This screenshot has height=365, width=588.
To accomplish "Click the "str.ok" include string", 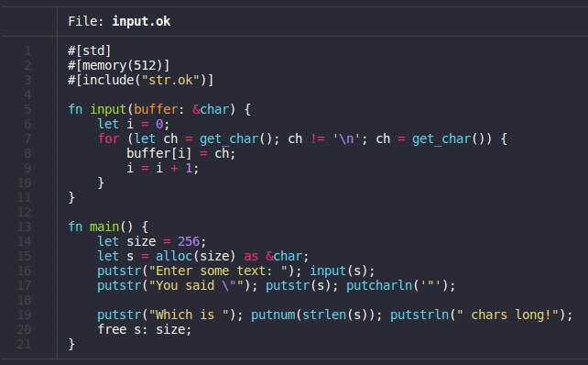I will coord(170,80).
